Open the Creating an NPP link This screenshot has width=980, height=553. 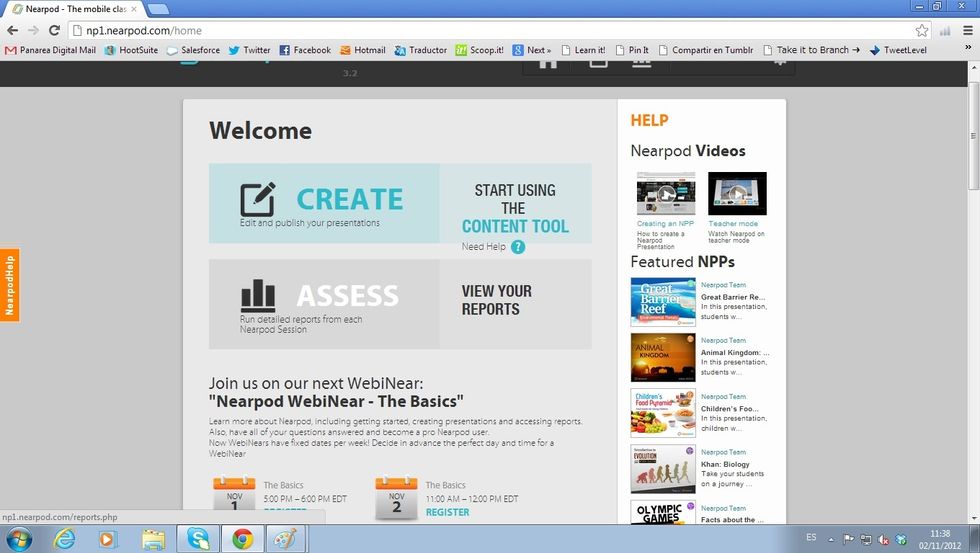tap(665, 223)
